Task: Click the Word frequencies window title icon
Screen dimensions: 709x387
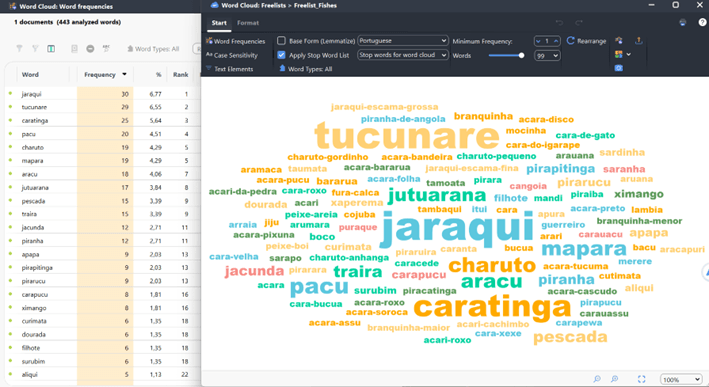Action: click(x=13, y=6)
